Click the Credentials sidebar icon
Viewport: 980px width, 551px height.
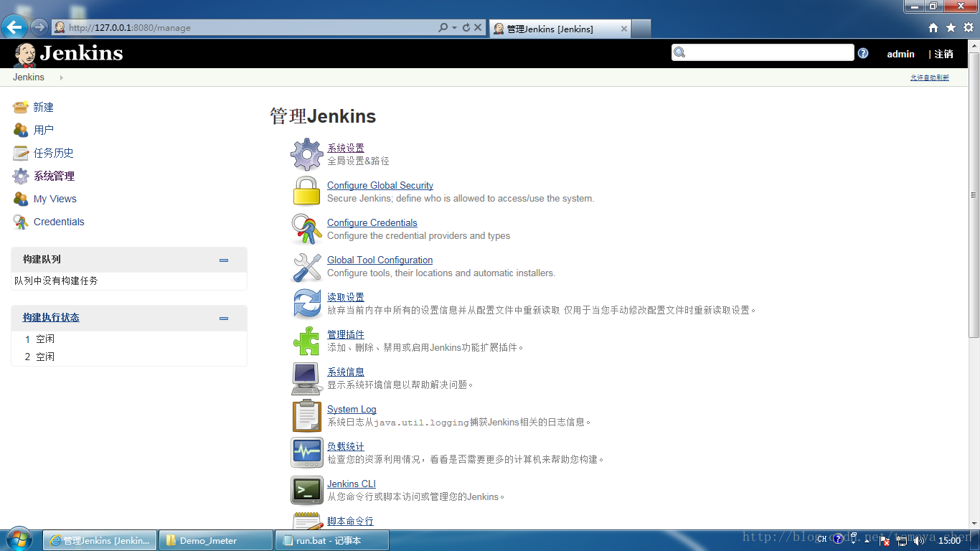[x=21, y=222]
